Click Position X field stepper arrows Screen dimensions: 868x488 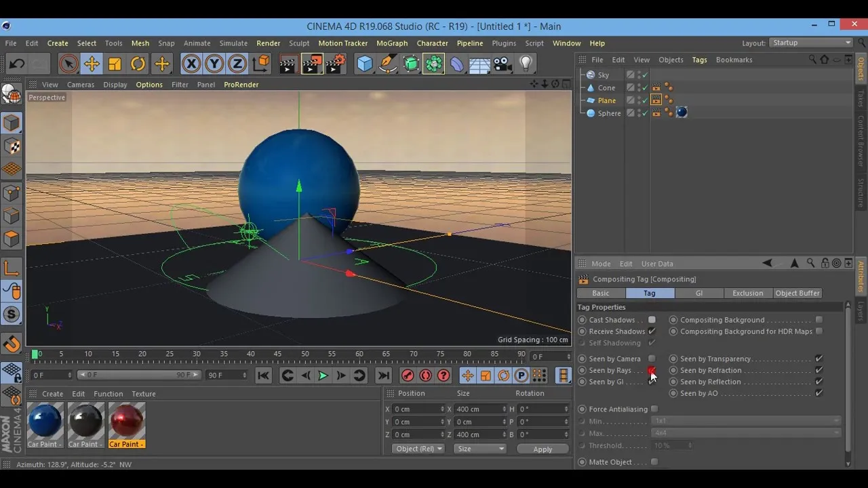coord(443,409)
